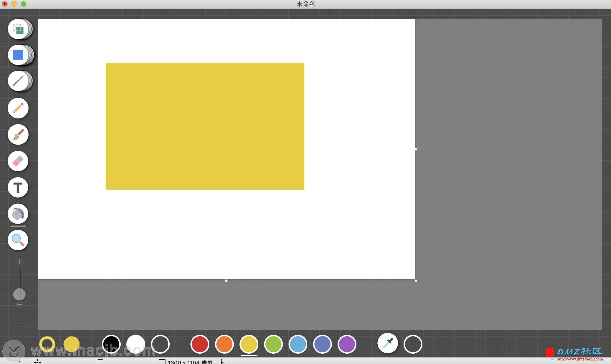Choose the indigo blue color swatch
The height and width of the screenshot is (364, 611).
point(322,344)
